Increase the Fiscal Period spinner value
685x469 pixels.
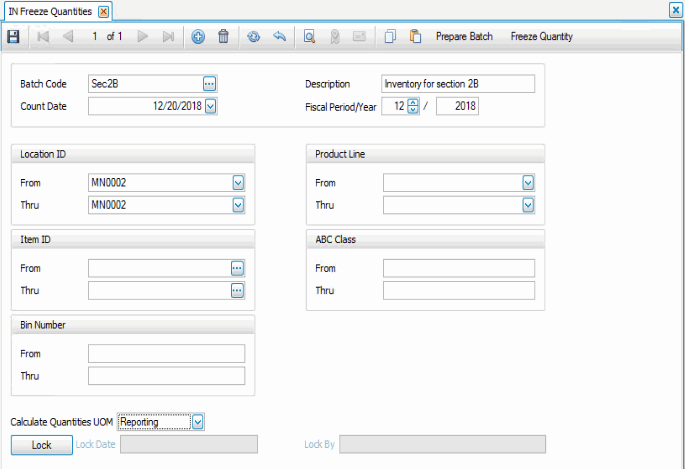click(x=413, y=102)
